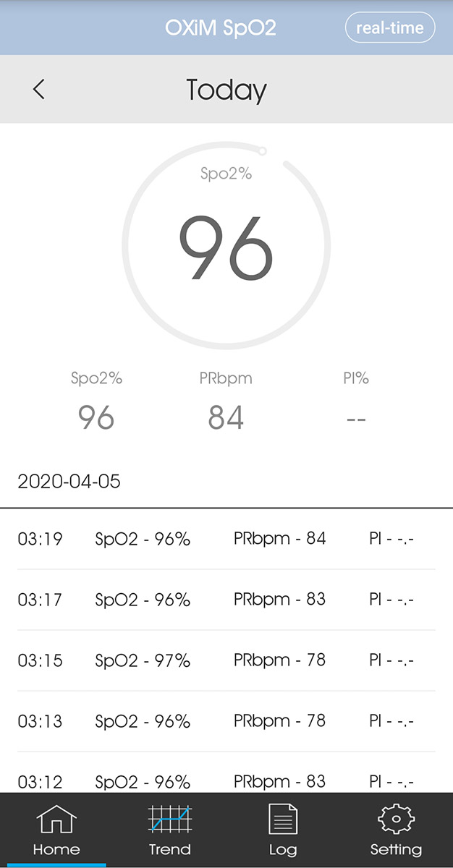Viewport: 453px width, 868px height.
Task: Select the 03:15 record with SpO2 97%
Action: click(x=226, y=660)
